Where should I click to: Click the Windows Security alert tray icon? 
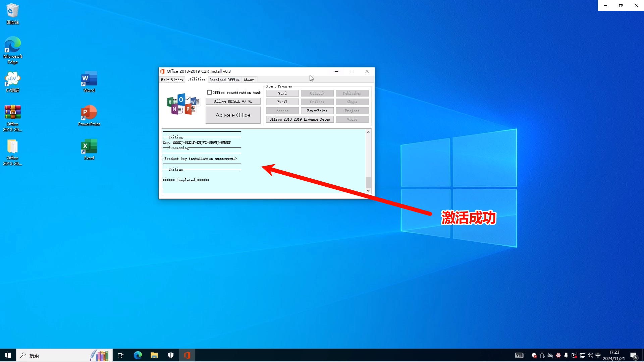coord(534,355)
